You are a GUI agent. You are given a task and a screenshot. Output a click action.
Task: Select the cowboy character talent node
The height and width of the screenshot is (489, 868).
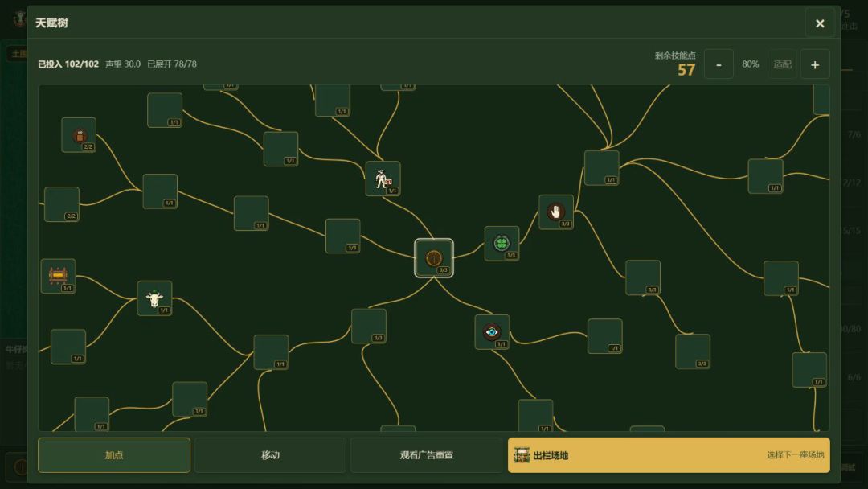tap(383, 179)
